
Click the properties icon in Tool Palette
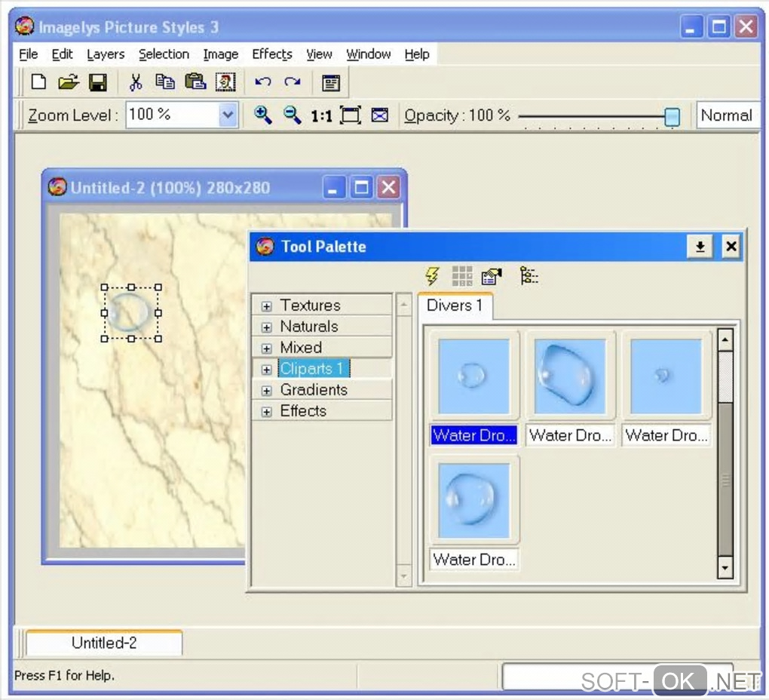492,277
